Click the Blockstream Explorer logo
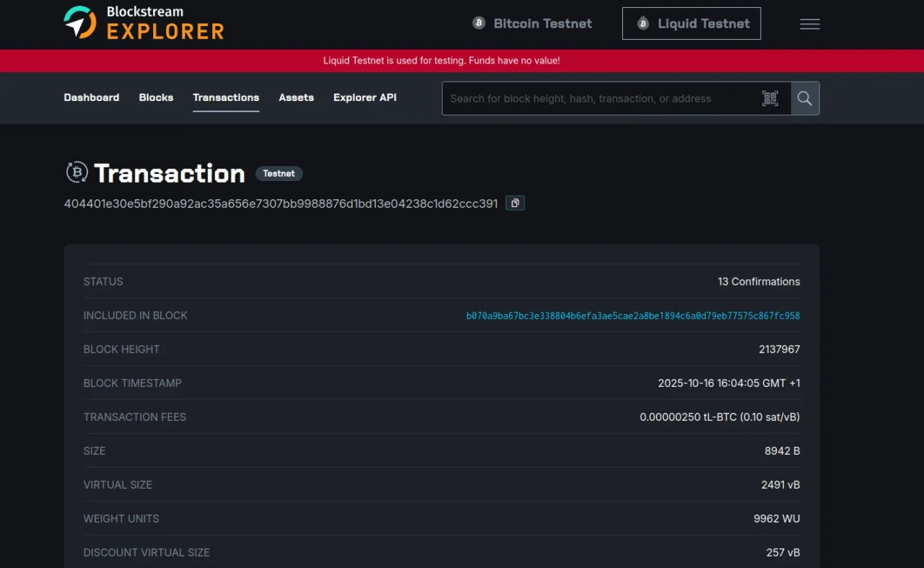Viewport: 924px width, 568px height. pyautogui.click(x=142, y=24)
